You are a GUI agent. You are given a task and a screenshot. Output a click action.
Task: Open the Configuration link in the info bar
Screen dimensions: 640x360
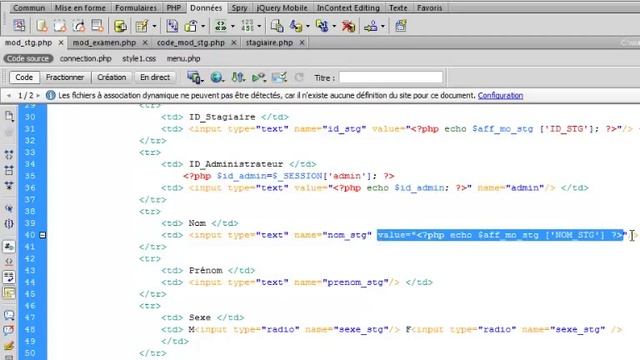click(500, 96)
